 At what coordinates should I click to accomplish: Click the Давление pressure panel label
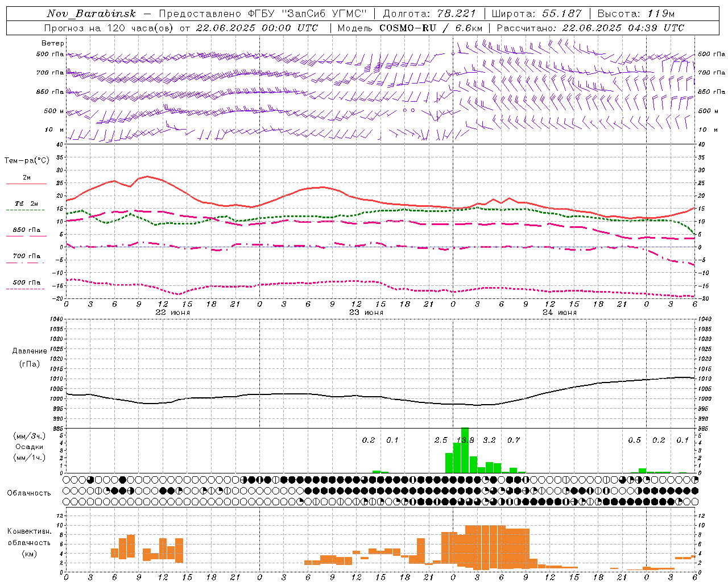point(30,351)
